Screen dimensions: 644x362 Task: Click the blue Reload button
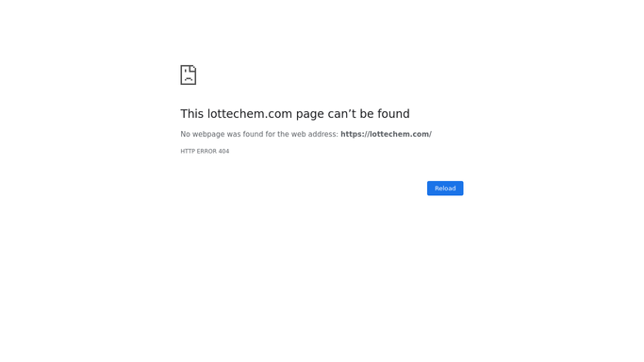445,189
